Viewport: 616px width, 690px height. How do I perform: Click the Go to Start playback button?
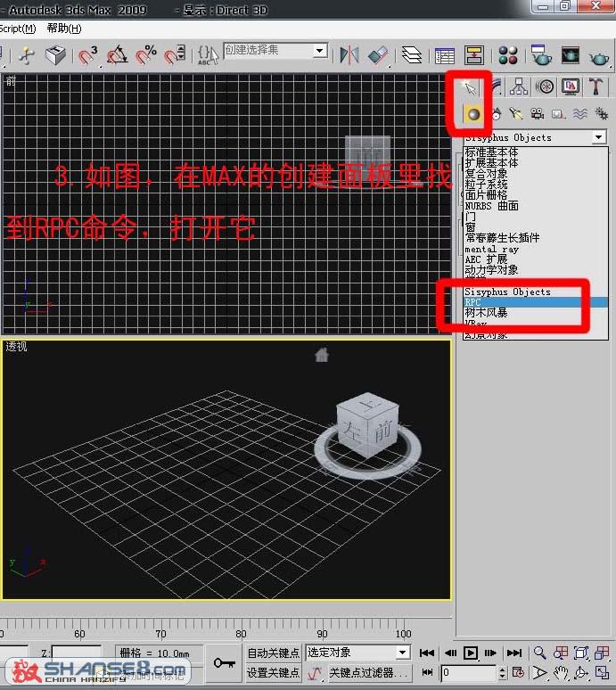(x=427, y=653)
